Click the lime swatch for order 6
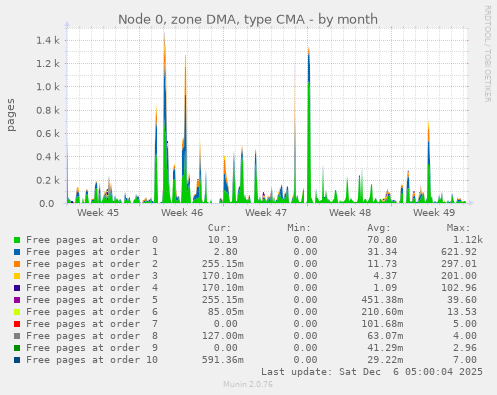The image size is (497, 395). pos(17,312)
